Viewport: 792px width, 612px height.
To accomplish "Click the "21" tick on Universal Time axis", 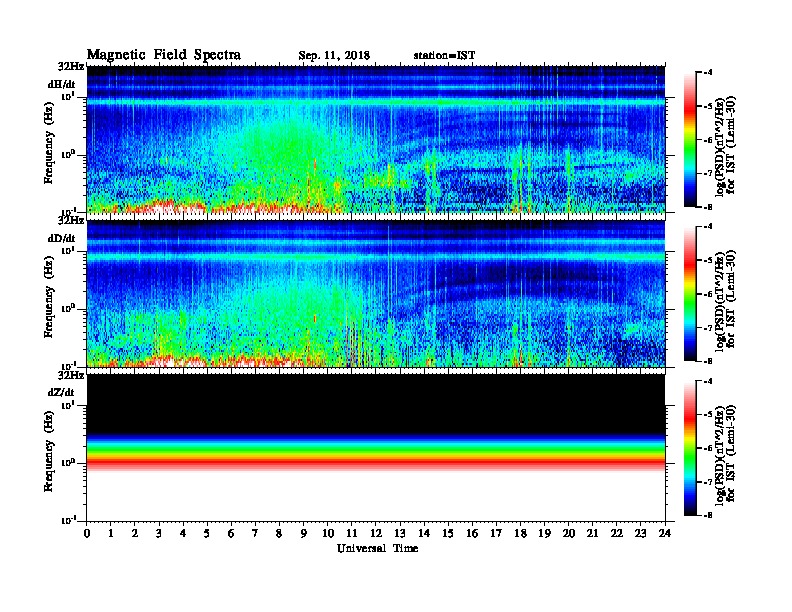I will 592,534.
